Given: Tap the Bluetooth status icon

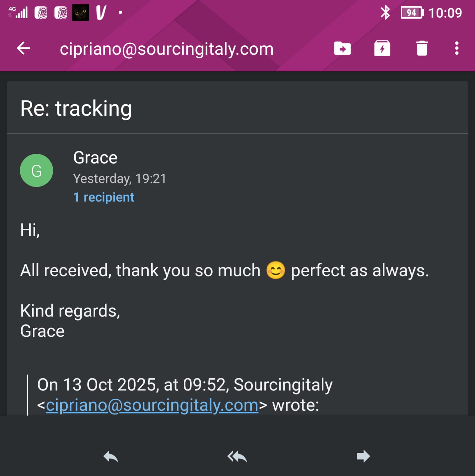Looking at the screenshot, I should [385, 13].
